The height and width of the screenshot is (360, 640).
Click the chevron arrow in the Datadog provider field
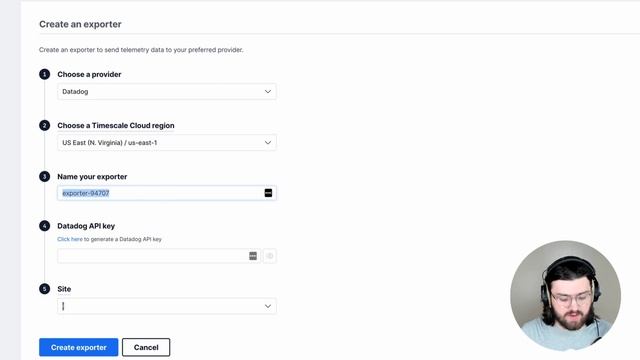[x=268, y=91]
